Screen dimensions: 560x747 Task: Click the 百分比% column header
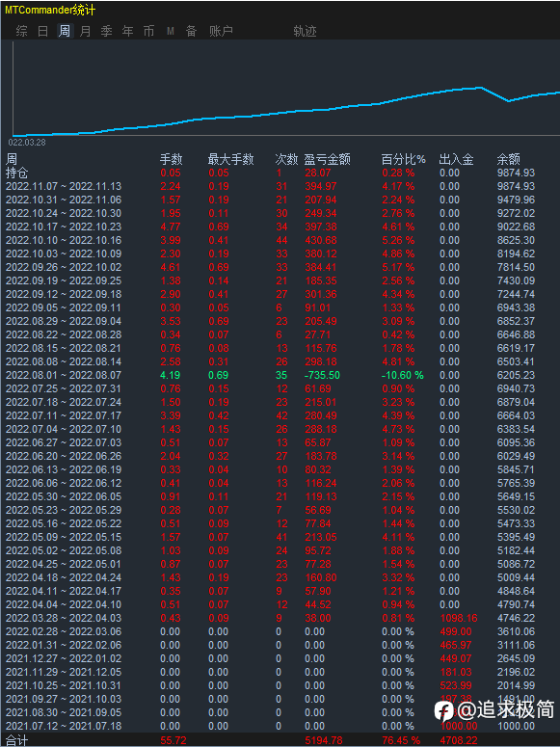point(403,159)
